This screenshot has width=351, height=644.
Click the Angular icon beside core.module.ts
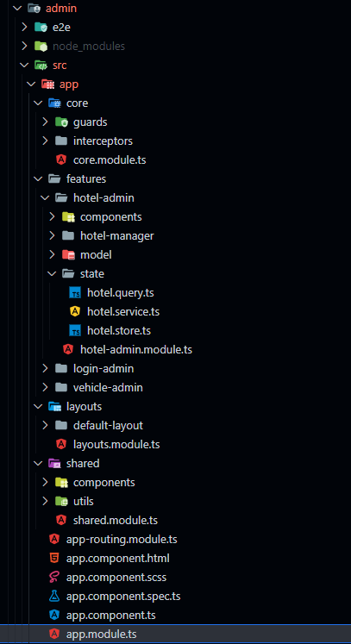[61, 159]
